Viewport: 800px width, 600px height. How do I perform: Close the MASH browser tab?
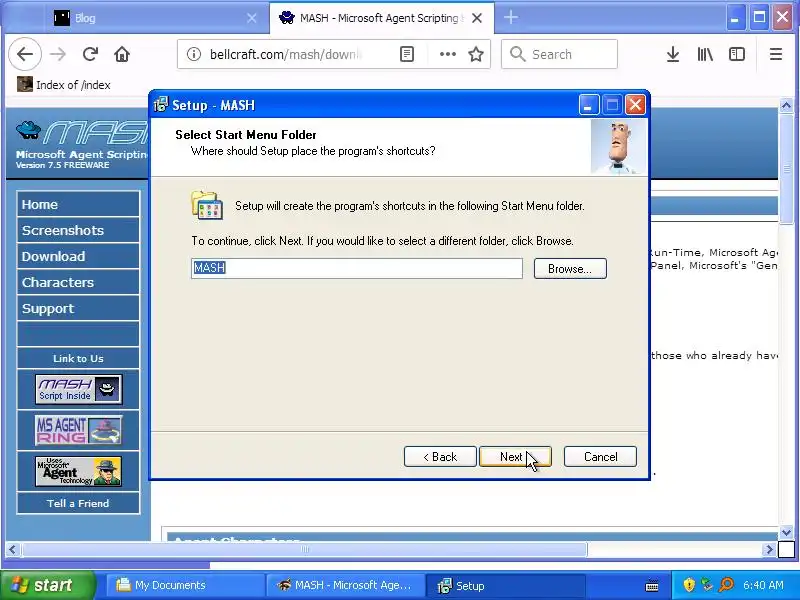477,18
